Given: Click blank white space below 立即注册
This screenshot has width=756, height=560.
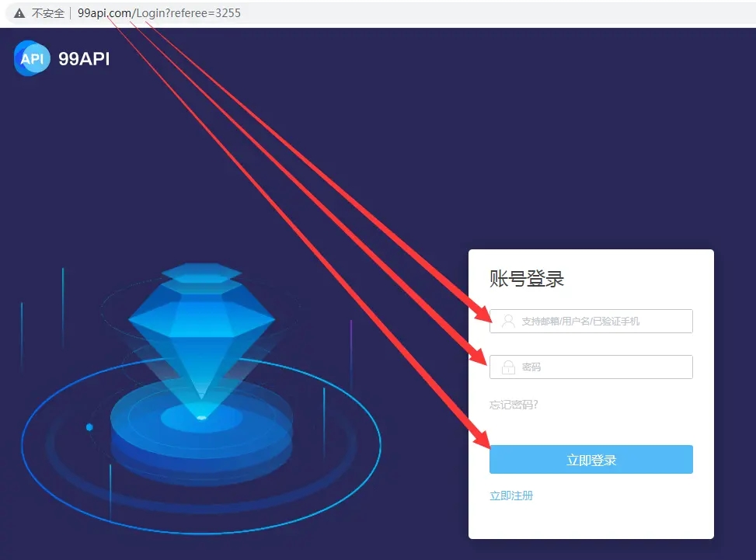Looking at the screenshot, I should point(591,520).
